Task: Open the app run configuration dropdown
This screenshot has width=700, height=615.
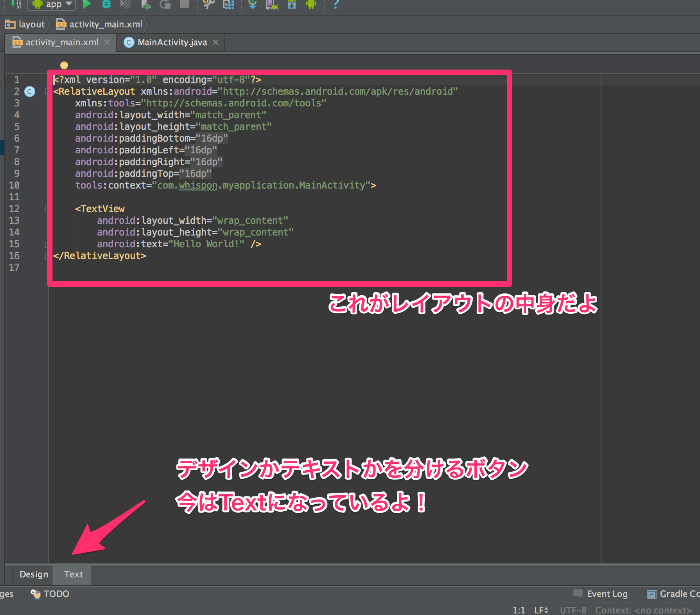Action: pos(52,4)
